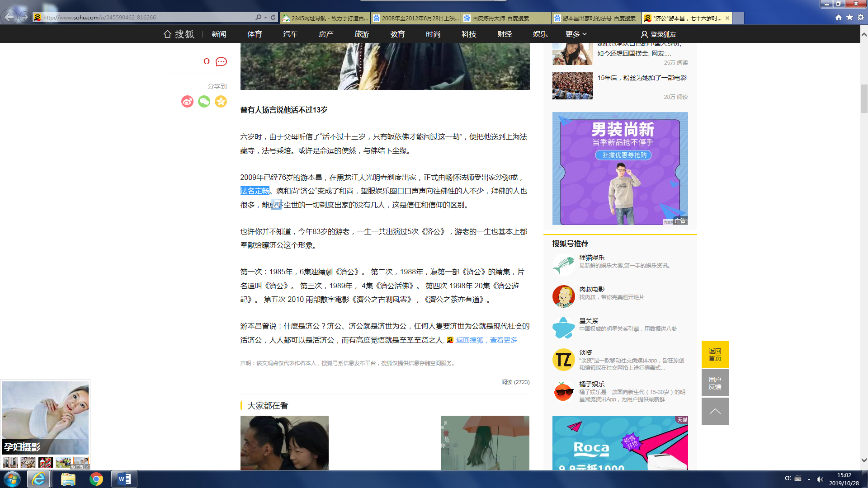Open the 狸猫娱乐 recommended account thumbnail
Viewport: 868px width, 488px height.
[563, 264]
